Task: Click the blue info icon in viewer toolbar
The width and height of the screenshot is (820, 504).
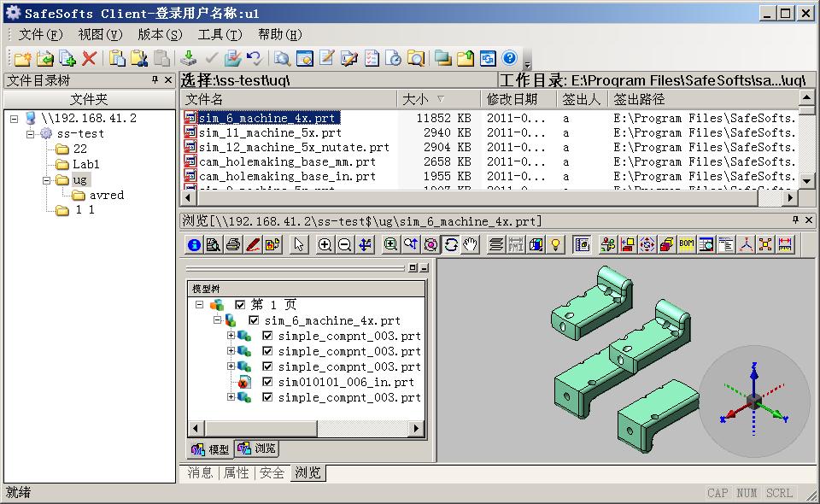Action: pyautogui.click(x=194, y=244)
